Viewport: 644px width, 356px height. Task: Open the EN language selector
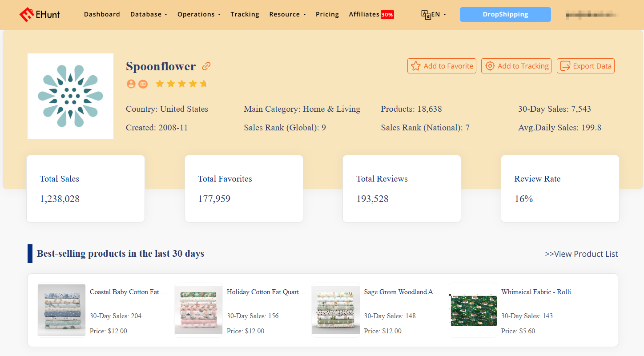tap(435, 14)
